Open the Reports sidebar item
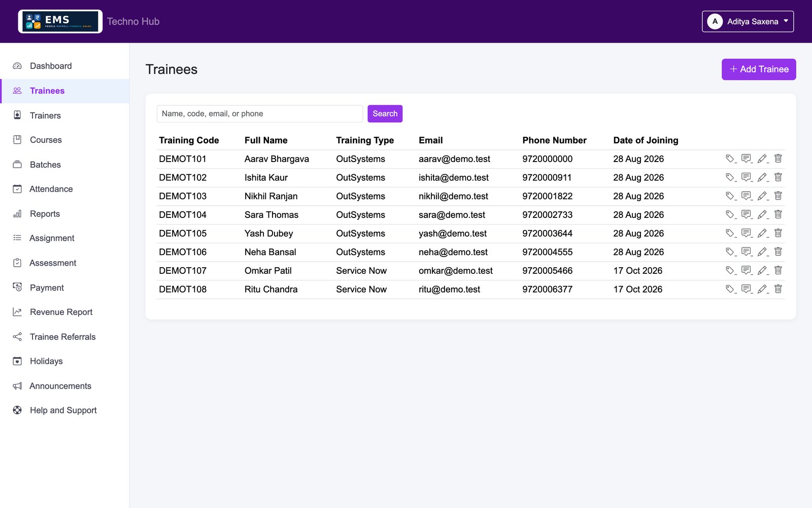This screenshot has width=812, height=508. tap(64, 214)
